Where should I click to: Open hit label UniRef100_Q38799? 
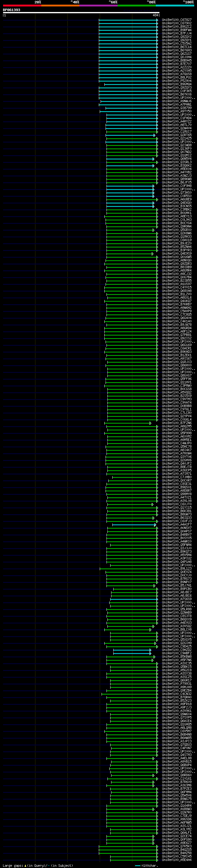(x=177, y=108)
